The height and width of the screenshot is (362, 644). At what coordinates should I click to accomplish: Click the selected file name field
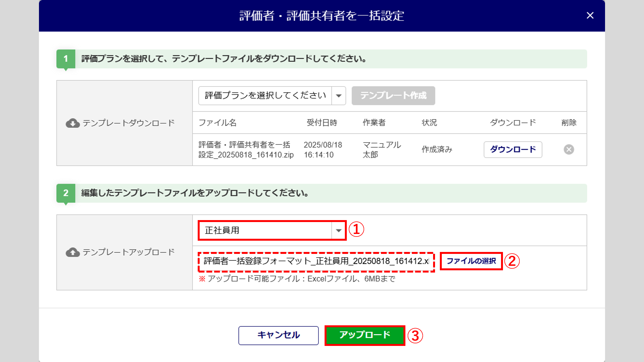click(316, 261)
